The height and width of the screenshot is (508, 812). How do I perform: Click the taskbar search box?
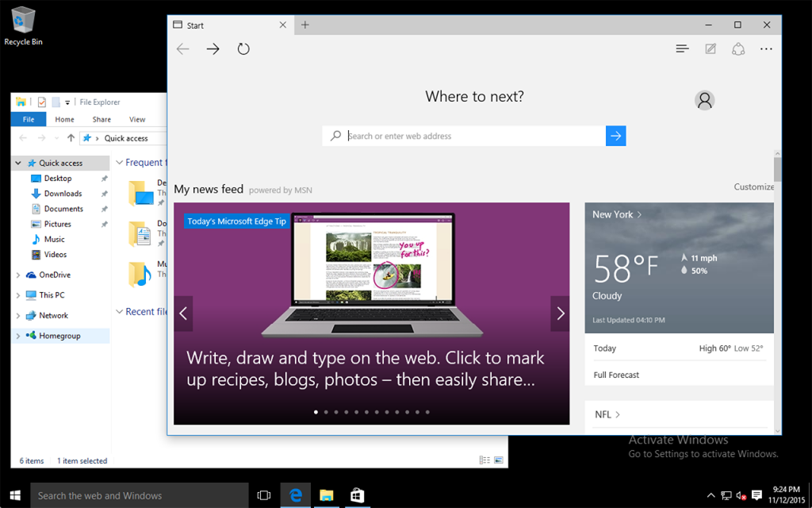140,495
